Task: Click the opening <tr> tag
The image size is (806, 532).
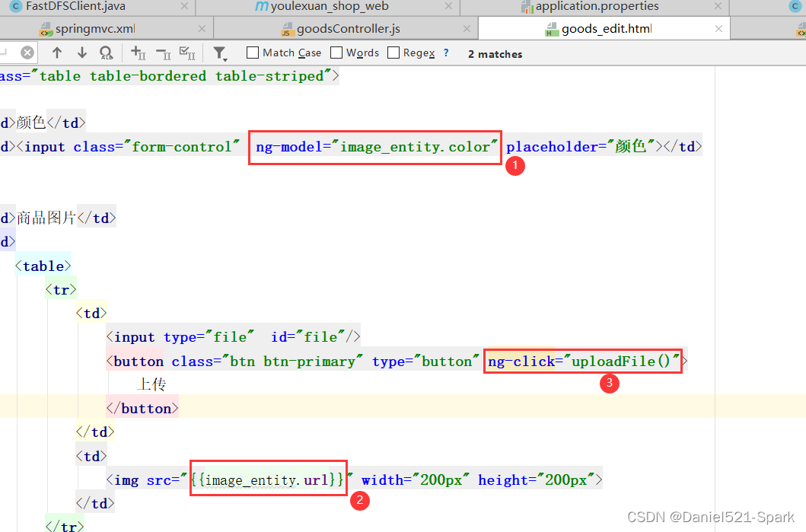Action: coord(61,290)
